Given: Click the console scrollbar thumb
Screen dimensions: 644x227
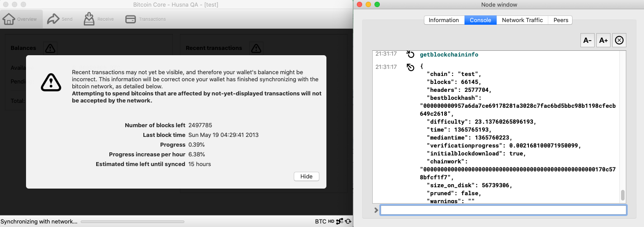Looking at the screenshot, I should point(623,195).
